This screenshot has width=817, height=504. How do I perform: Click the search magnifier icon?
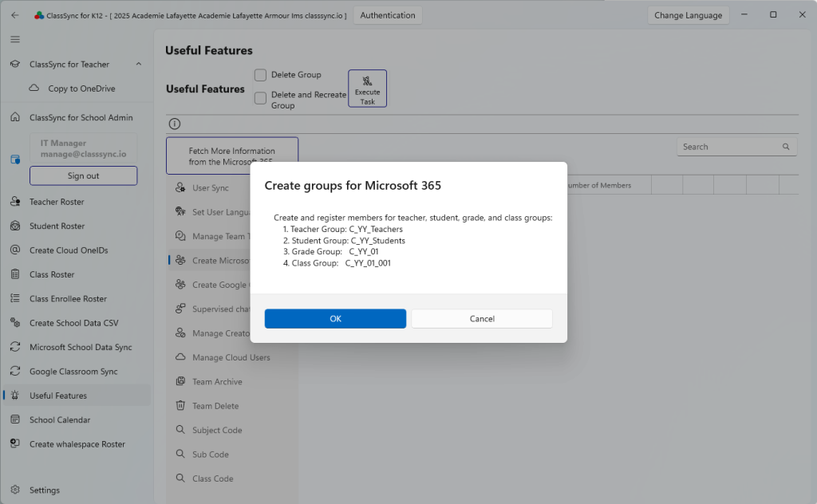point(786,147)
